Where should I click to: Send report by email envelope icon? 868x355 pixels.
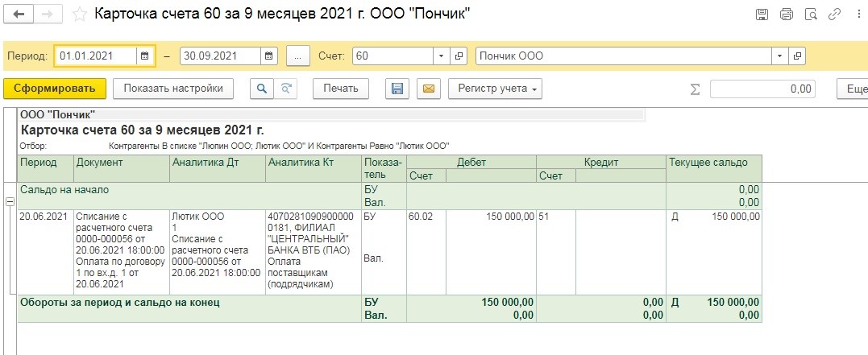[429, 89]
